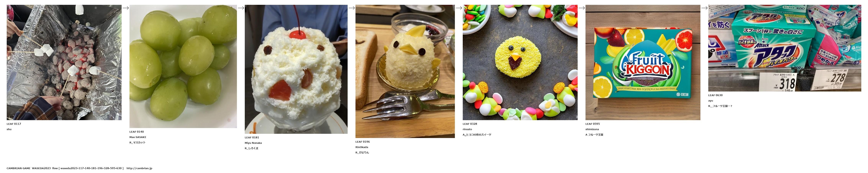Click arrow after the chick cake photo
The height and width of the screenshot is (173, 868).
[459, 8]
